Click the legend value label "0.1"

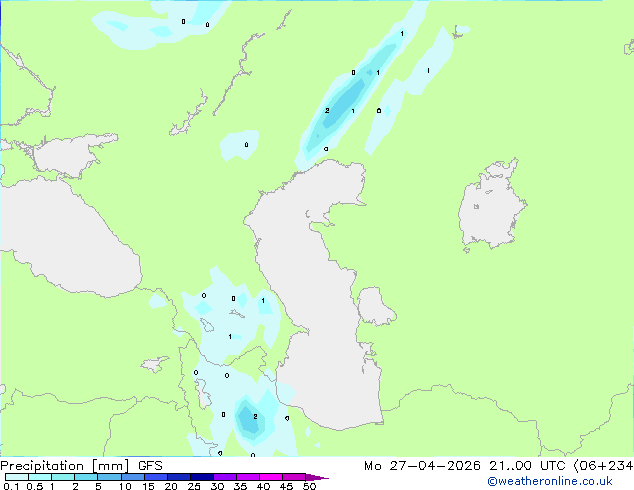[11, 486]
